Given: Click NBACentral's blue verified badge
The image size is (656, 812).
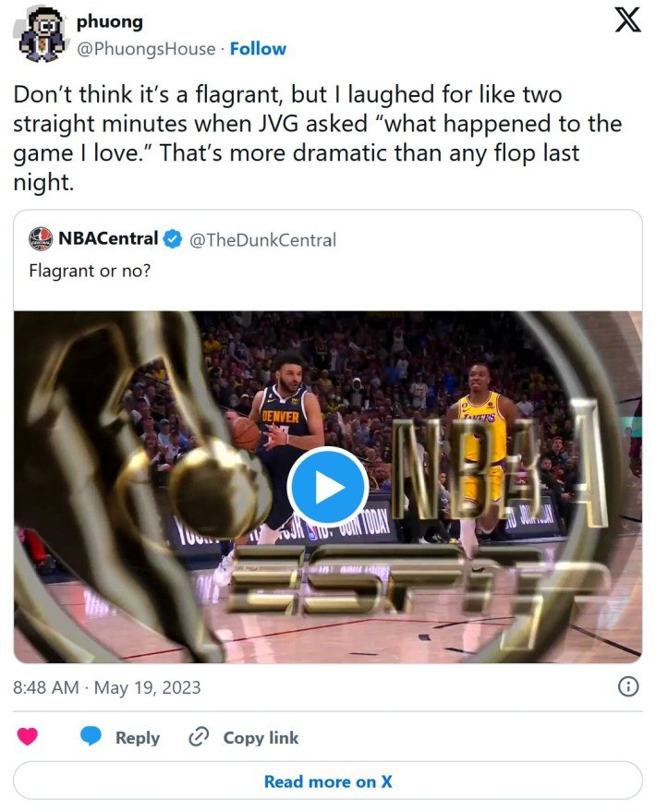Looking at the screenshot, I should [170, 239].
